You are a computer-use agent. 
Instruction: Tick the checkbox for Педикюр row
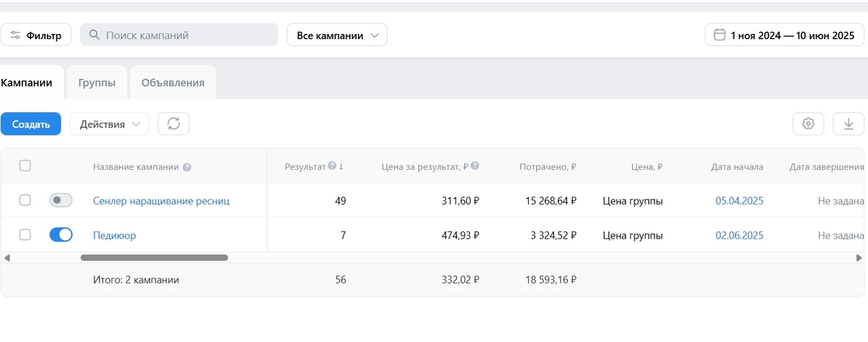(25, 235)
